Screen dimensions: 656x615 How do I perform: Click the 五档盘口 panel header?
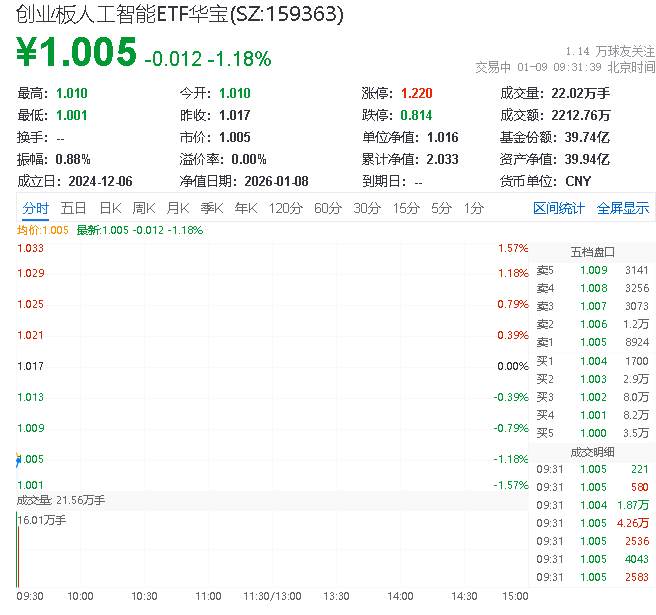[x=592, y=252]
